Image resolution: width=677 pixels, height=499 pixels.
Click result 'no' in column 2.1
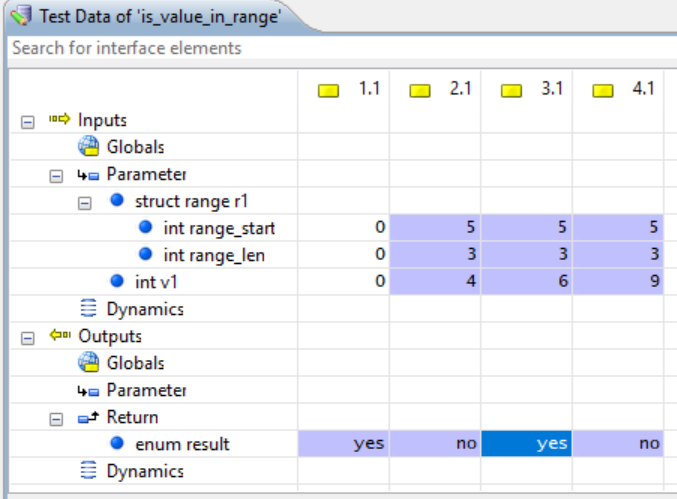[435, 443]
